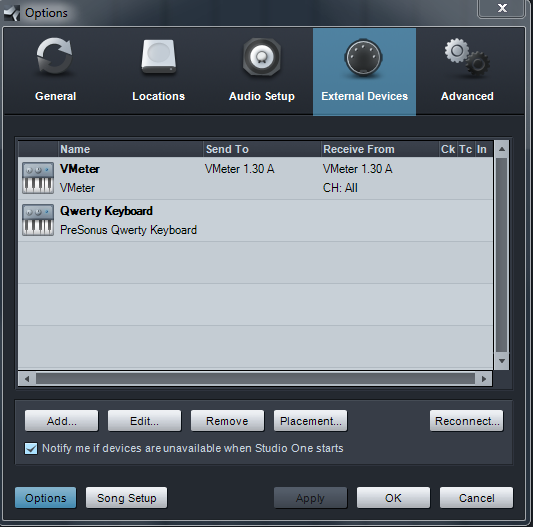Image resolution: width=533 pixels, height=527 pixels.
Task: Click the VMeter keyboard device icon
Action: click(x=38, y=178)
